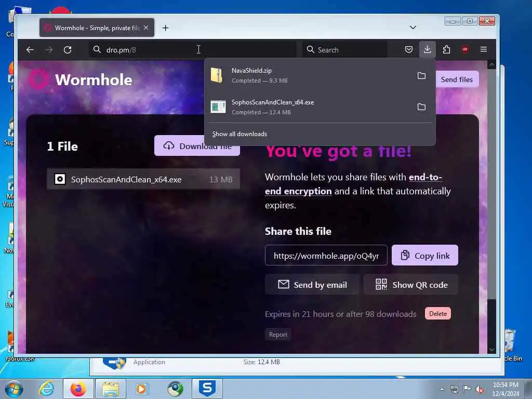Screen dimensions: 532x399
Task: Select the Wormhole browser tab
Action: (x=97, y=28)
